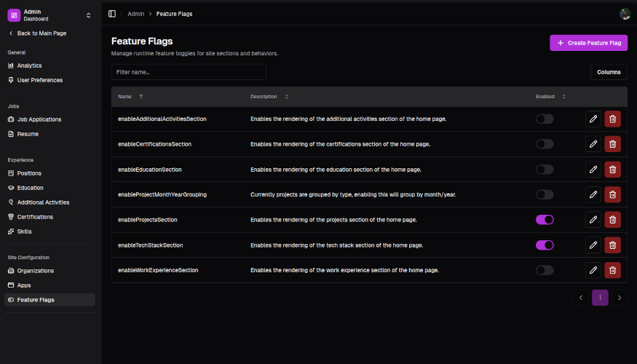Delete the enableWorkExperienceSection flag

pos(613,270)
